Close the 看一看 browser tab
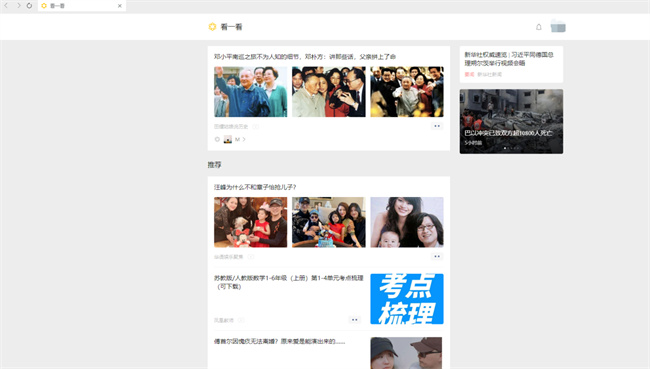This screenshot has height=369, width=650. [119, 6]
